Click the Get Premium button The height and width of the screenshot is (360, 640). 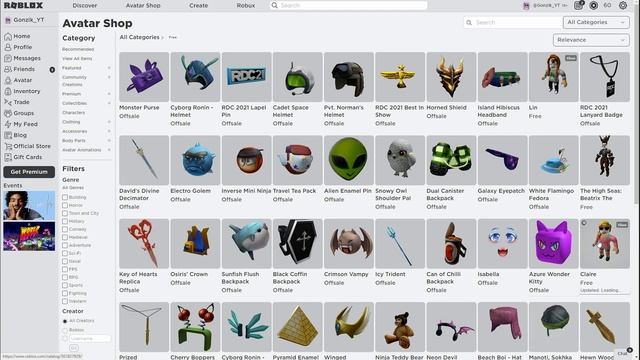(29, 172)
